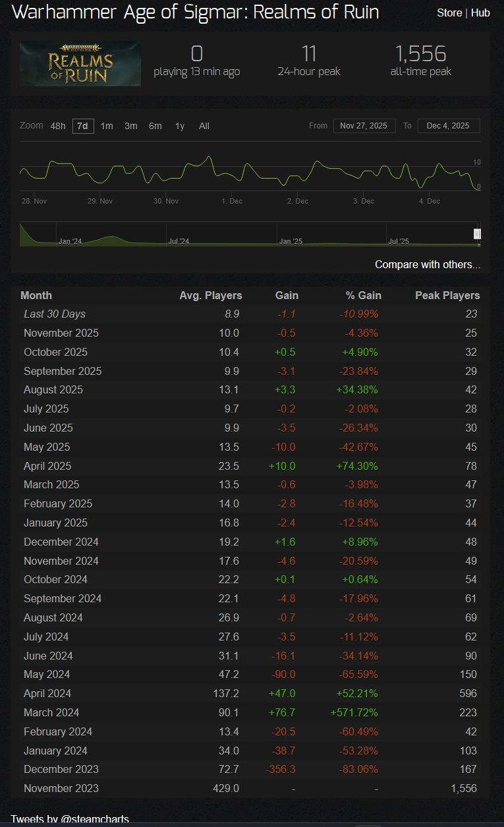Image resolution: width=504 pixels, height=827 pixels.
Task: Click the September 2025 row label
Action: 63,371
